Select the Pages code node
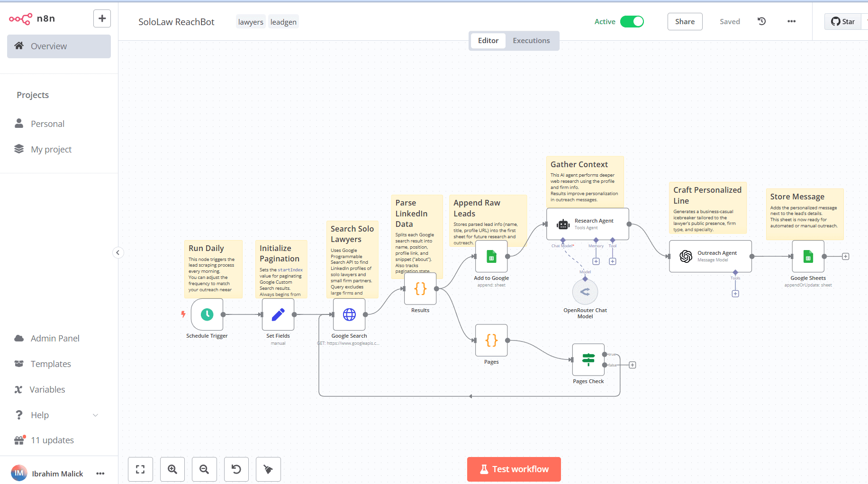Viewport: 868px width, 484px height. (491, 341)
